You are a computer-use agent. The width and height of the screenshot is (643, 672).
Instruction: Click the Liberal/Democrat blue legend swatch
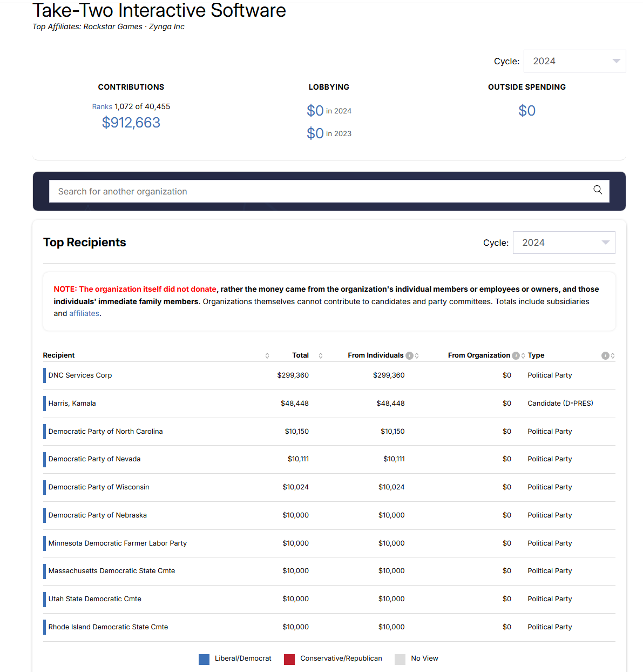(x=204, y=659)
